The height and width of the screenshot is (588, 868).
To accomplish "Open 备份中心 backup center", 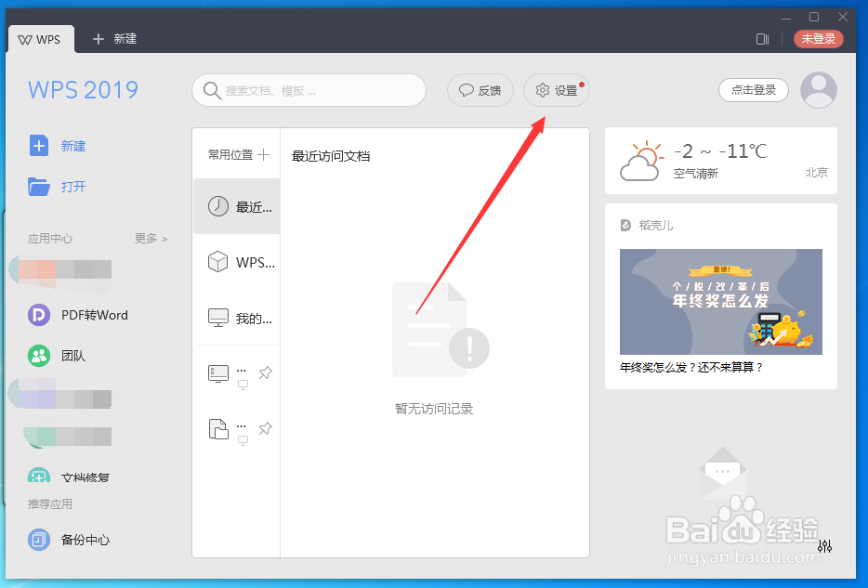I will pyautogui.click(x=69, y=540).
